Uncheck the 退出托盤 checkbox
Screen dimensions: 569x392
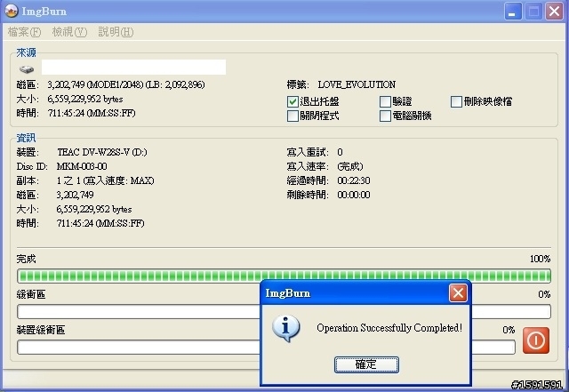[x=293, y=101]
